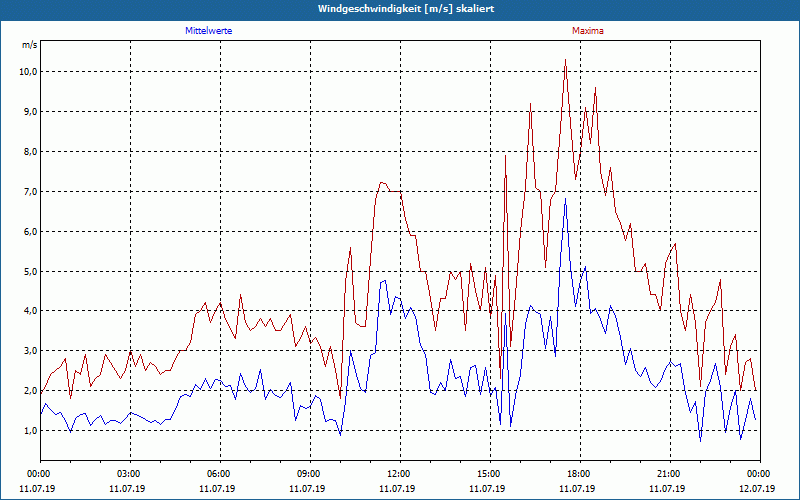Select the 3,0 y-axis value
The height and width of the screenshot is (500, 800).
point(30,351)
